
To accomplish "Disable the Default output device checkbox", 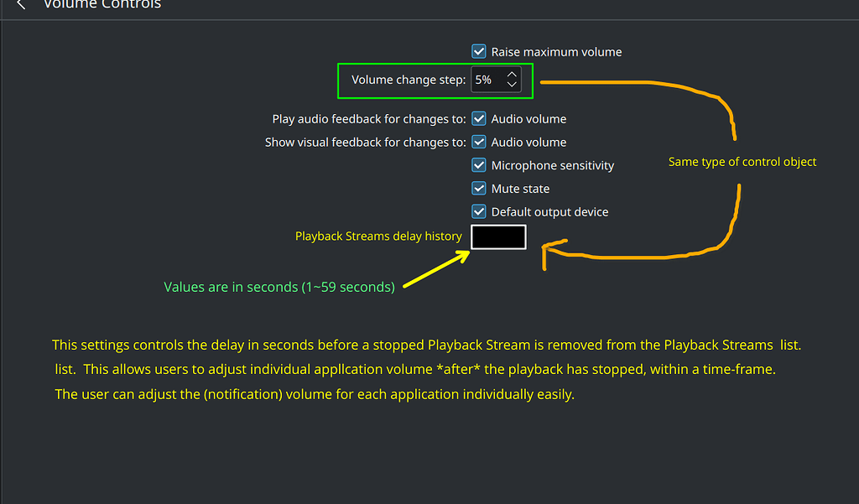I will point(479,212).
